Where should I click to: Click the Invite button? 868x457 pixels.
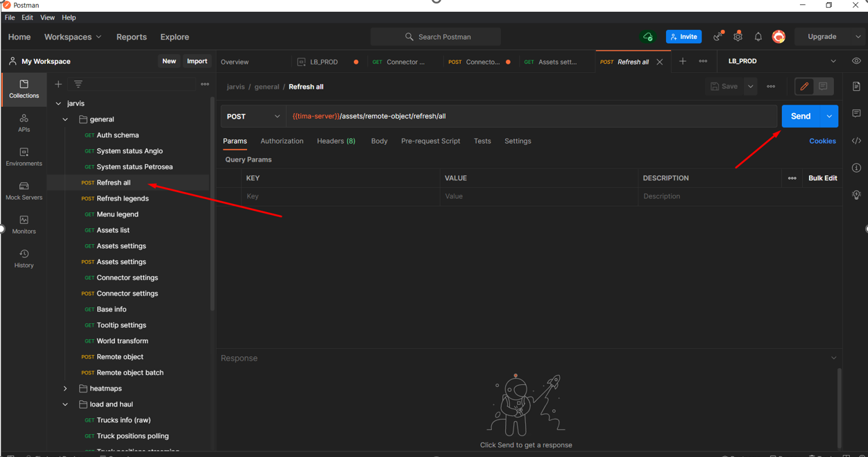(683, 37)
